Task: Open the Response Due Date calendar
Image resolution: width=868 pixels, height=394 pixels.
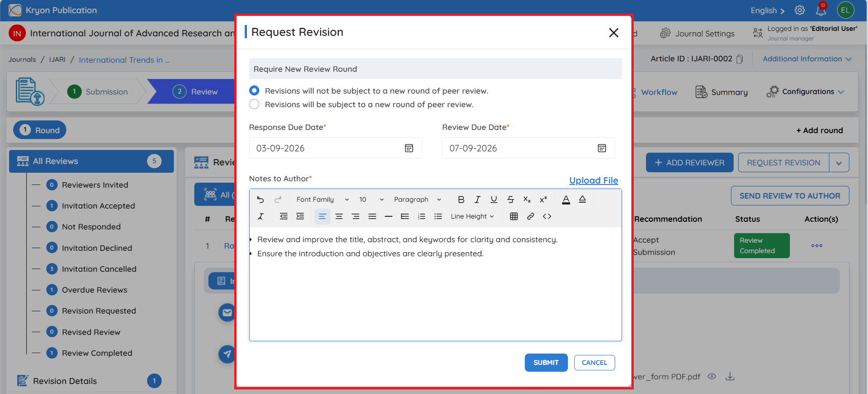Action: pyautogui.click(x=409, y=148)
